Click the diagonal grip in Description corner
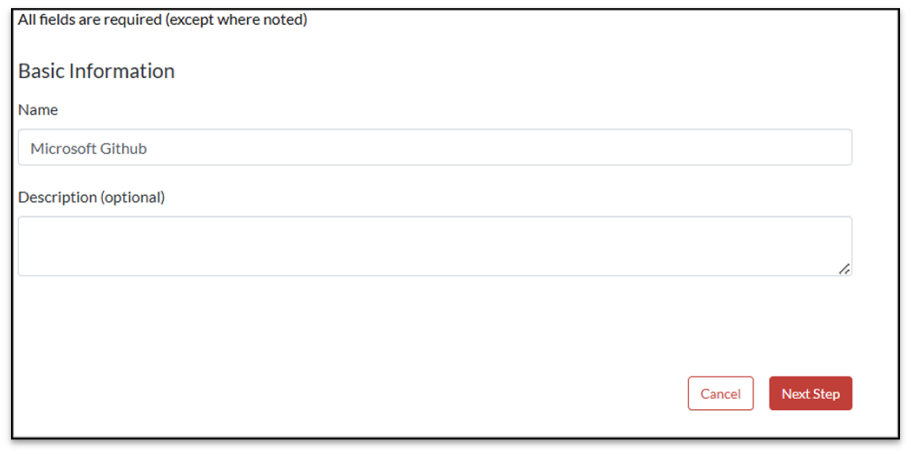 tap(844, 268)
